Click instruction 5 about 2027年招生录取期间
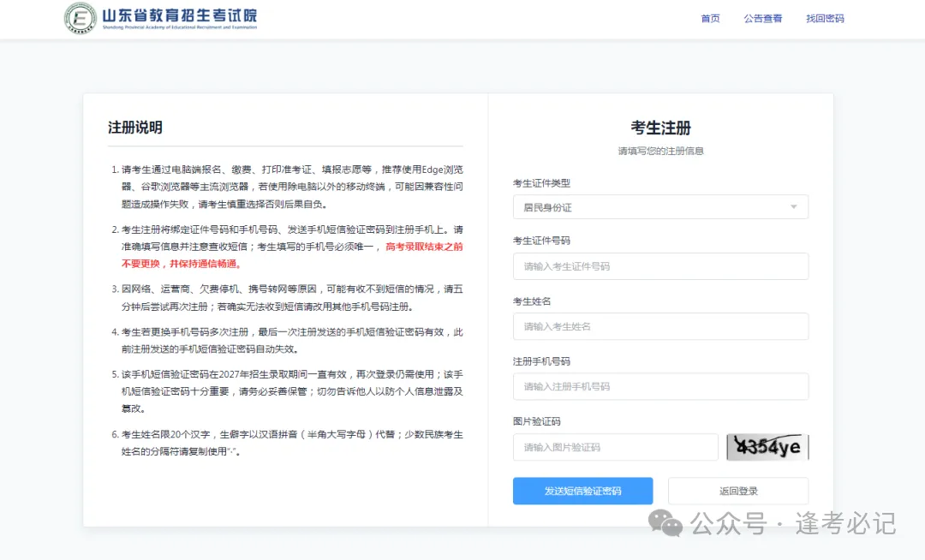925x560 pixels. pos(287,391)
